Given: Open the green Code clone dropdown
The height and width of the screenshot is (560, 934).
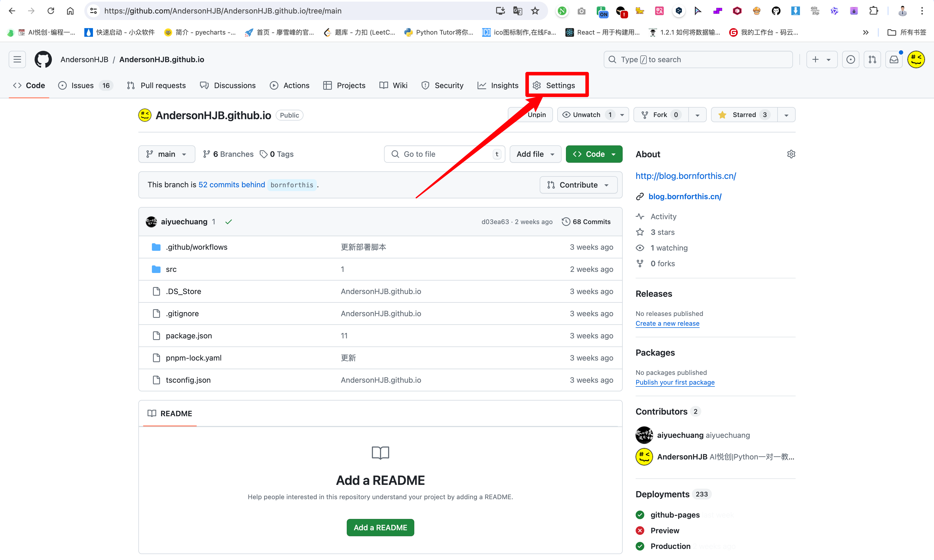Looking at the screenshot, I should (594, 154).
